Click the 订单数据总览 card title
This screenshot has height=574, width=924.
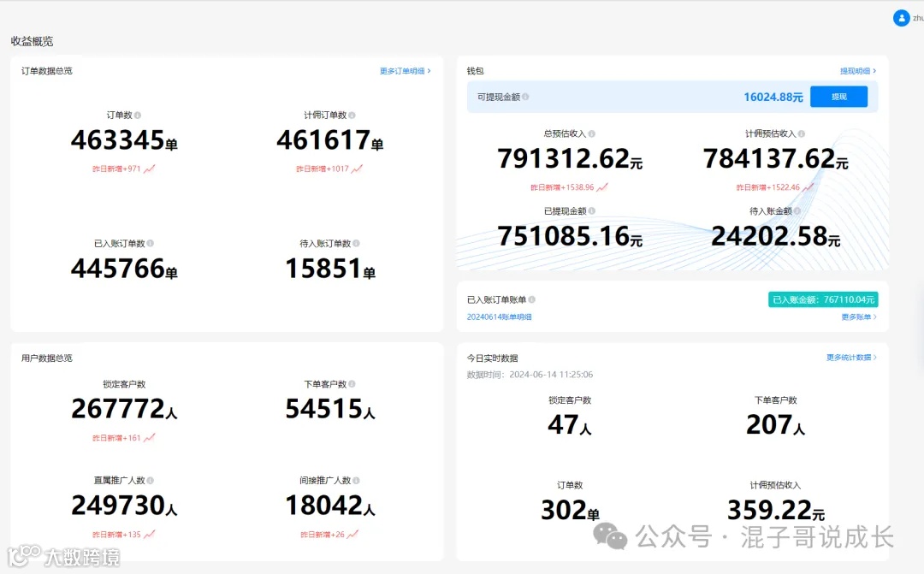pos(46,71)
